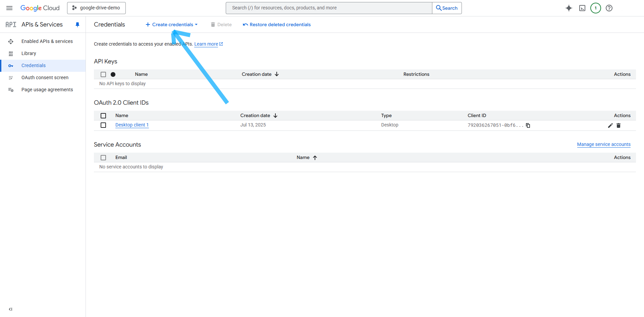This screenshot has height=317, width=644.
Task: Sort Service Accounts by Name arrow
Action: [x=315, y=157]
